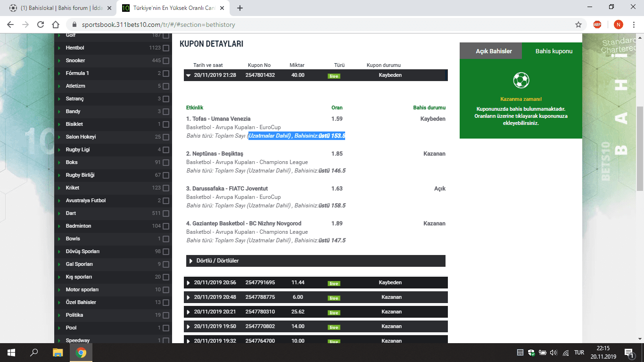Tick the Politika checkbox
Image resolution: width=644 pixels, height=362 pixels.
pyautogui.click(x=166, y=315)
